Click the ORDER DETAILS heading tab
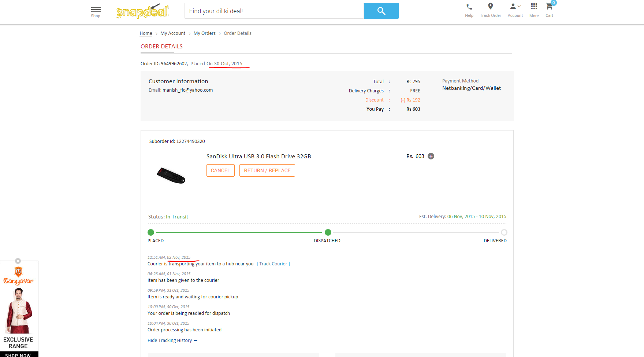 (161, 47)
